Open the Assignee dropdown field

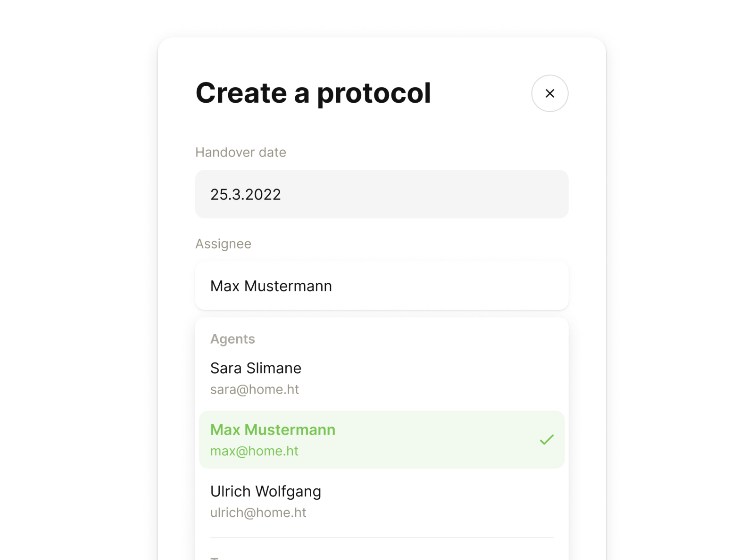pos(382,286)
